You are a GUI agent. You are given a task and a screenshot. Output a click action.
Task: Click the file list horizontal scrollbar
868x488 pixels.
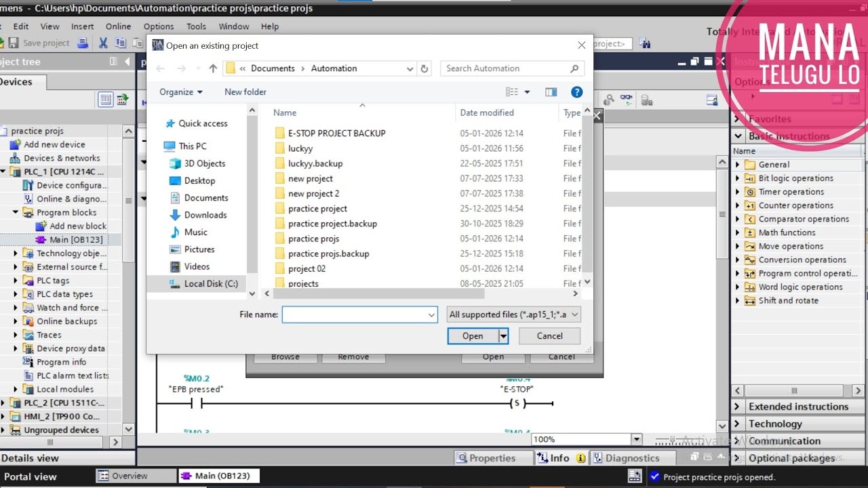[x=379, y=294]
